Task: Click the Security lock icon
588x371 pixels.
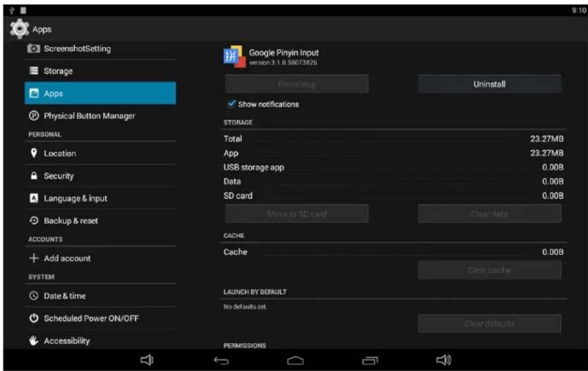Action: [34, 175]
